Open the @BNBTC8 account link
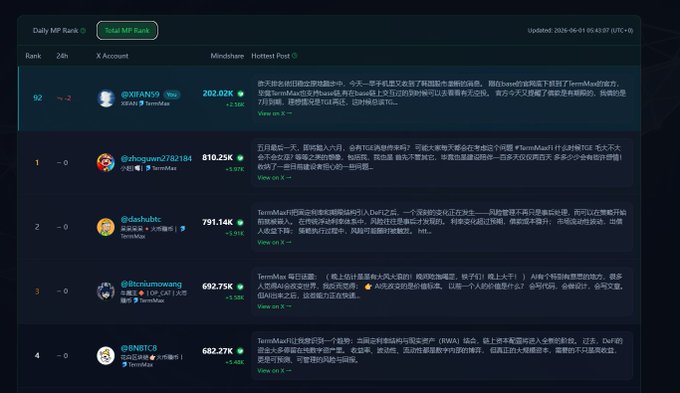680x393 pixels. (x=139, y=348)
